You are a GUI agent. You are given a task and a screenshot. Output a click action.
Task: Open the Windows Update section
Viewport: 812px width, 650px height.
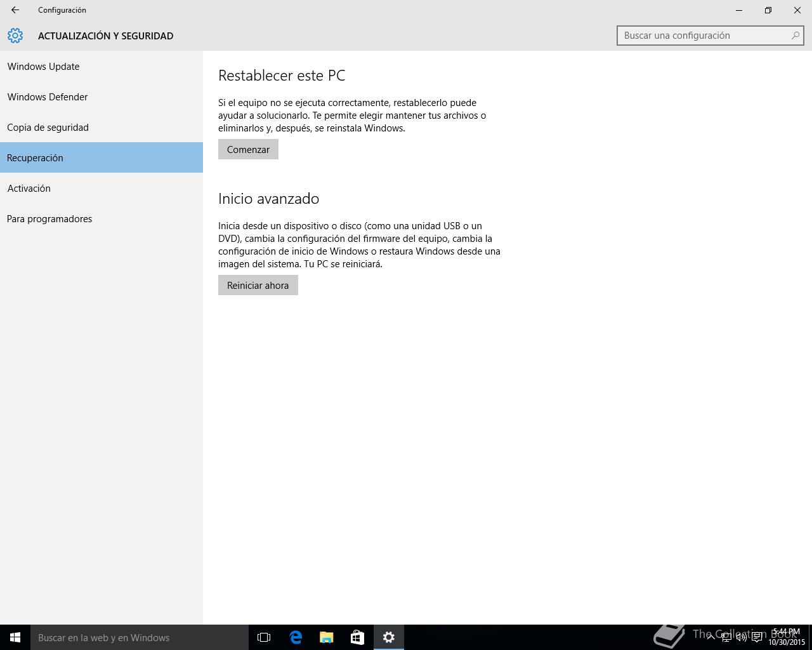[x=101, y=66]
